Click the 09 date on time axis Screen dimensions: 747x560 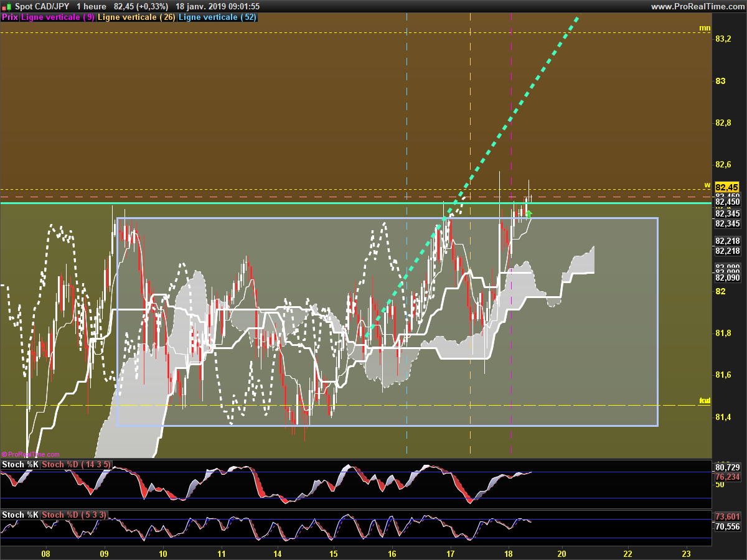tap(104, 554)
